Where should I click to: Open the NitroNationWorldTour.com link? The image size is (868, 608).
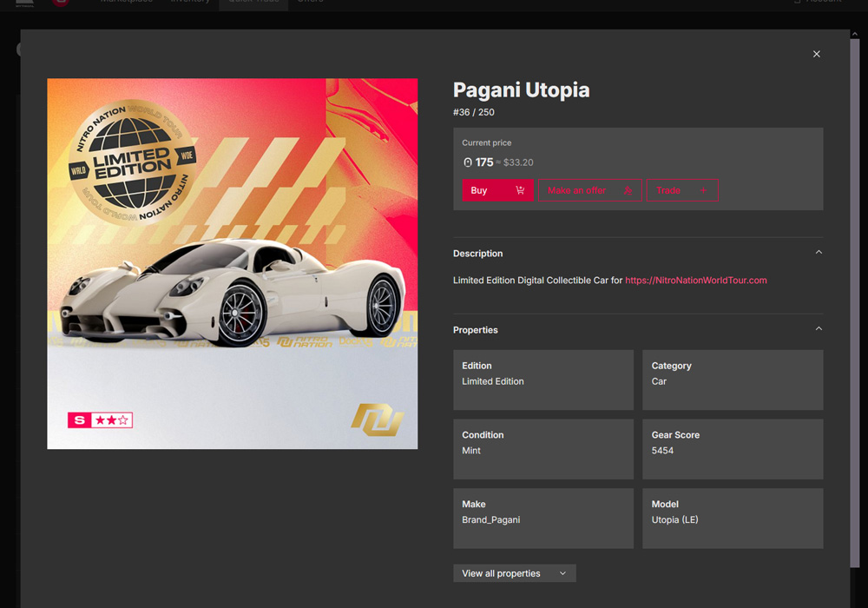[x=696, y=281]
